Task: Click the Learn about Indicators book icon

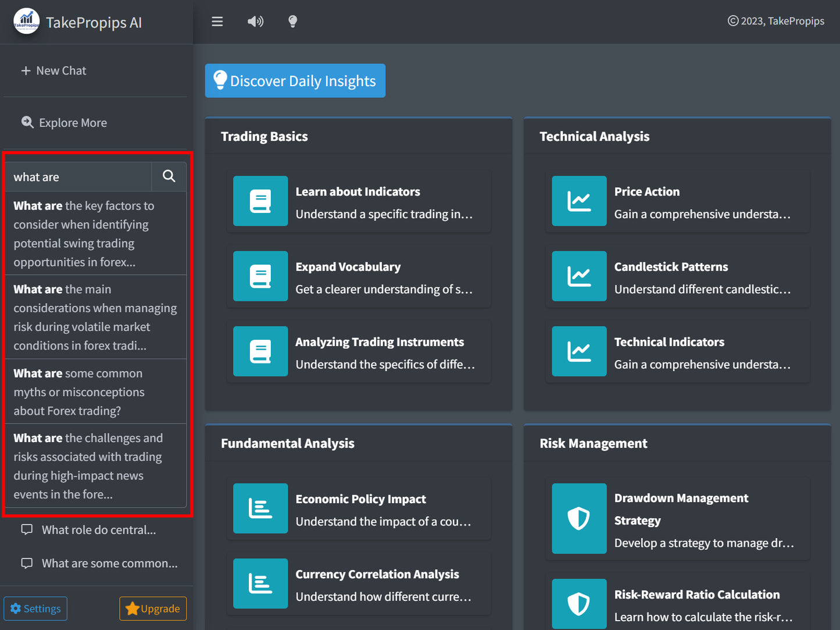Action: click(260, 201)
